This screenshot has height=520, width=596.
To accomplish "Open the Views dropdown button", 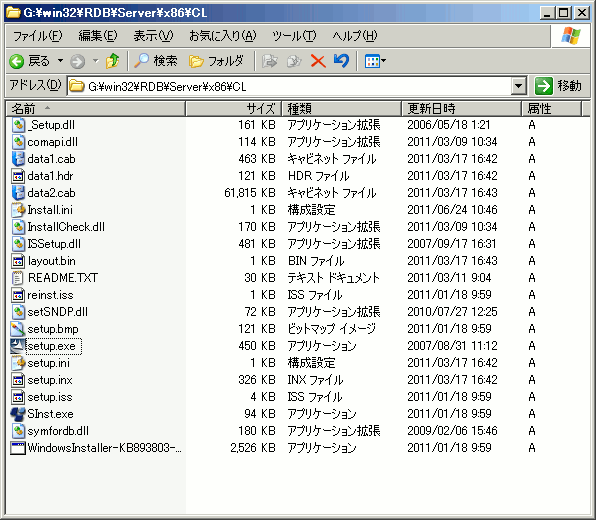I will pos(375,61).
